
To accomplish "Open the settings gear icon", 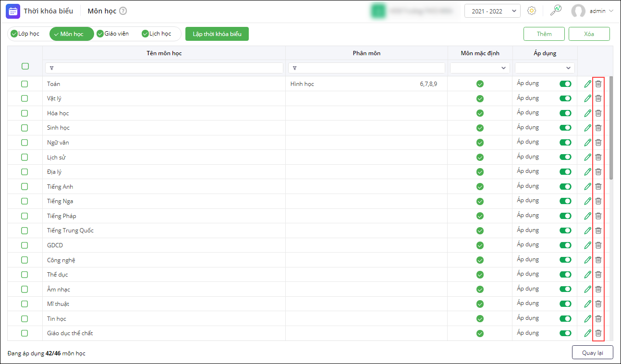I will 532,11.
